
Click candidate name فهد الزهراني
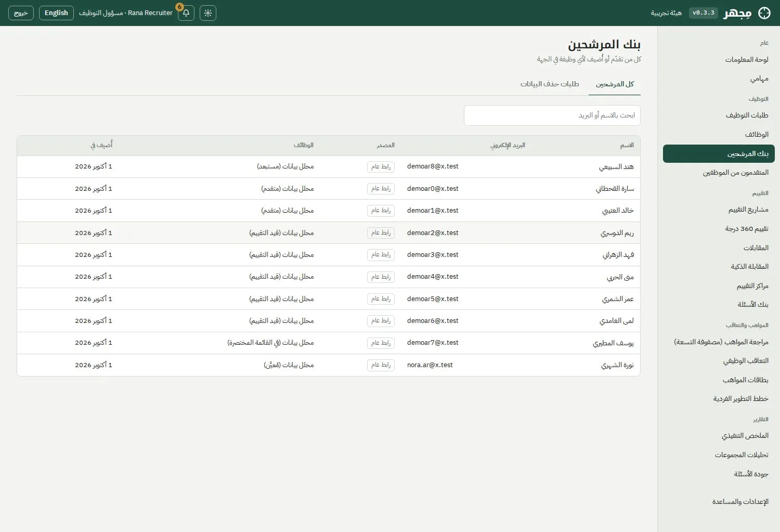click(x=618, y=255)
